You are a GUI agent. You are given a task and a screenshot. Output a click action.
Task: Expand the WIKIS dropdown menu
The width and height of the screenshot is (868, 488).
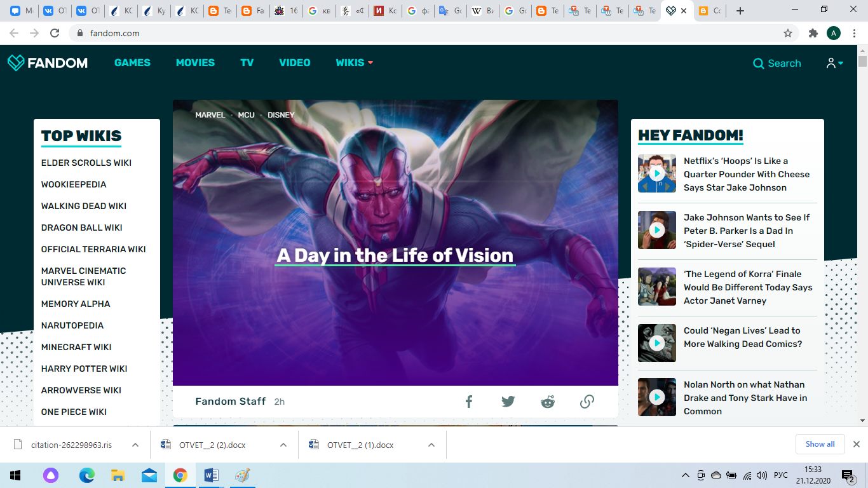point(355,63)
